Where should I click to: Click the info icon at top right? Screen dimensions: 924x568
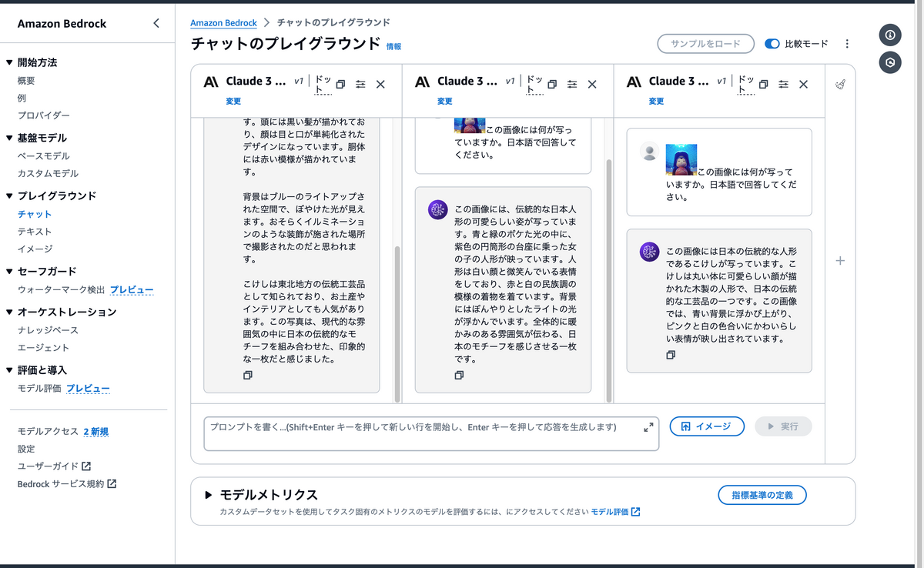tap(890, 35)
